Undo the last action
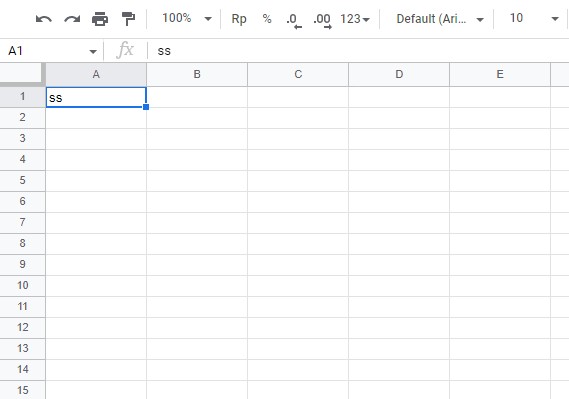 44,18
